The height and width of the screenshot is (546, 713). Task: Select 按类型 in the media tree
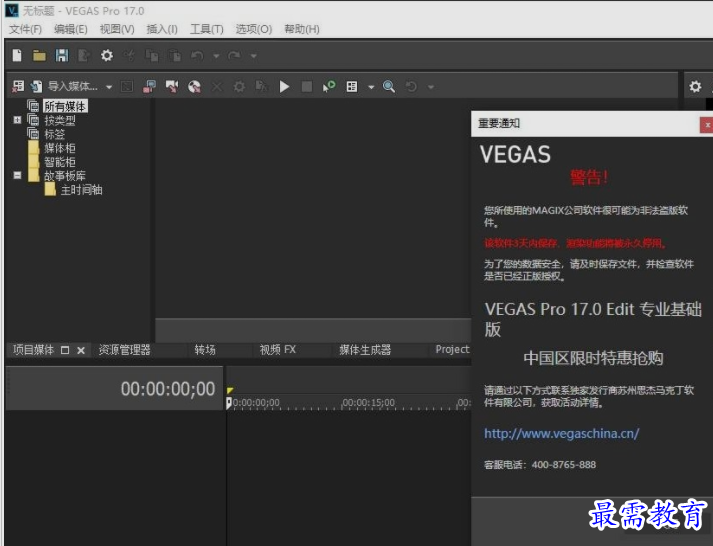pyautogui.click(x=60, y=120)
